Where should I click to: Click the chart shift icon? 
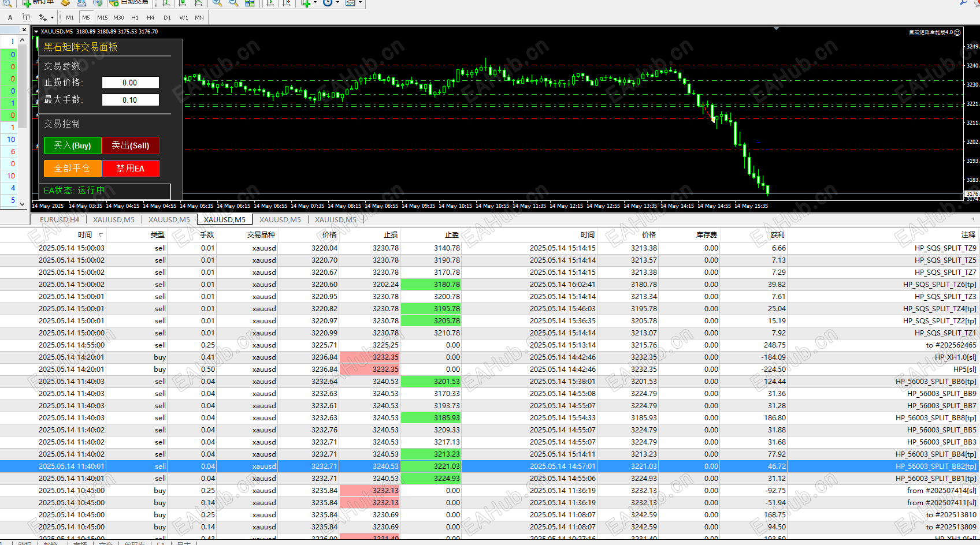286,3
